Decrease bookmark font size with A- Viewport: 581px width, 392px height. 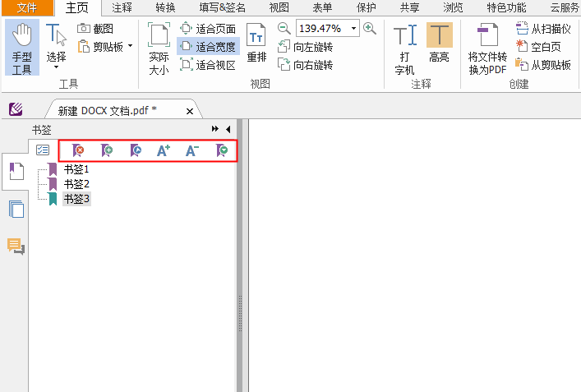click(x=191, y=150)
